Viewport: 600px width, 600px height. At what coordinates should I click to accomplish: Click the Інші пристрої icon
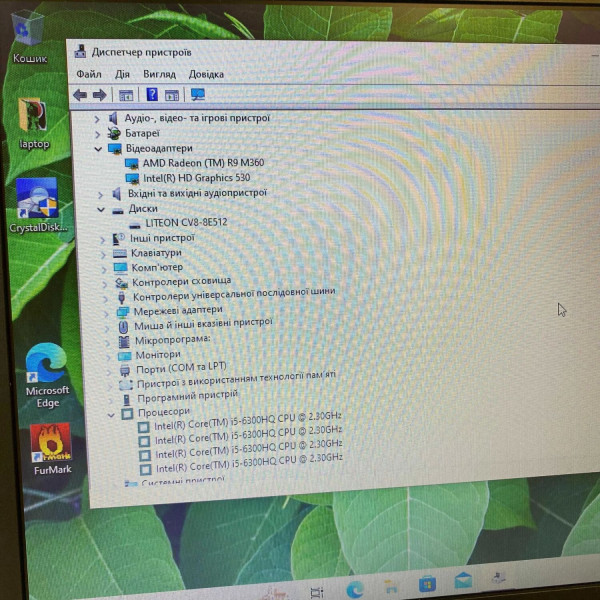(119, 239)
